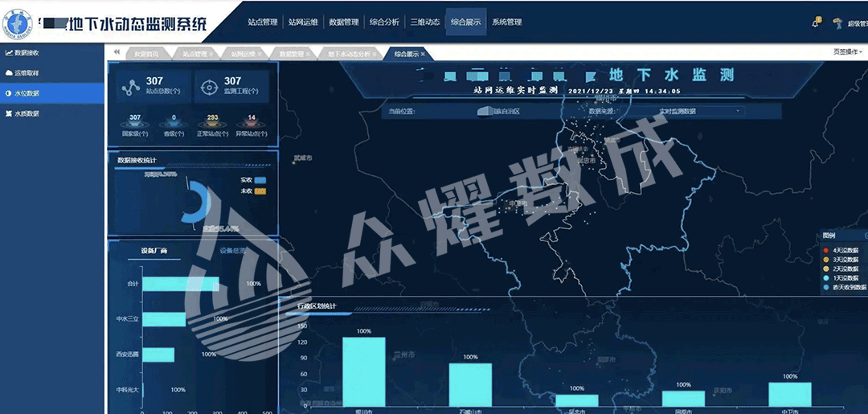Close the 数据管理 page tab

(307, 54)
